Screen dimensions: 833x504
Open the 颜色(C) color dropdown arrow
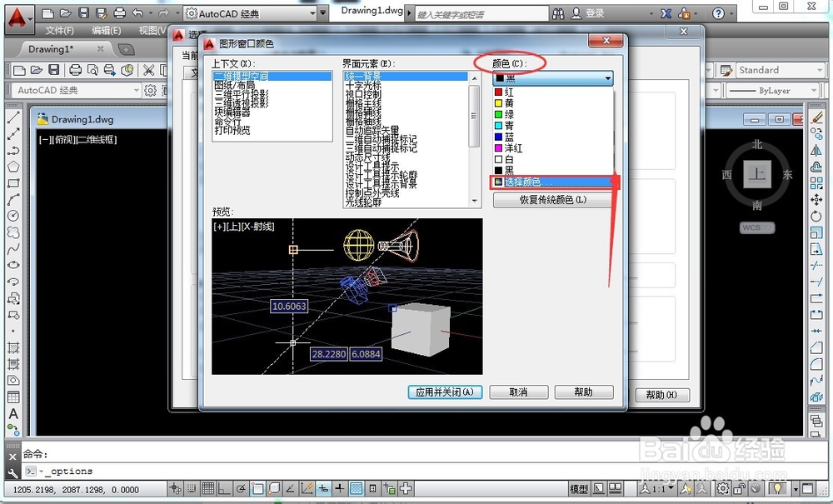(x=607, y=78)
